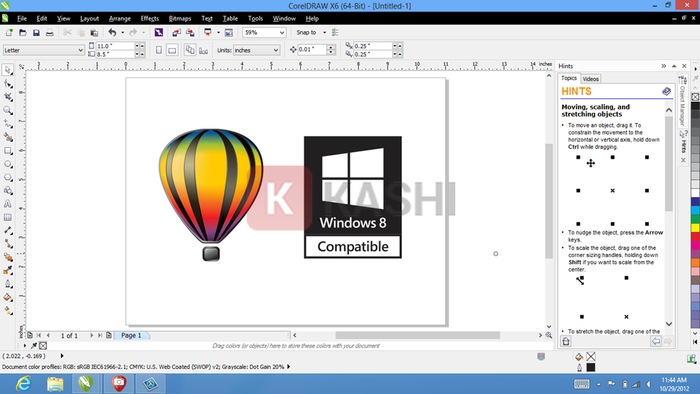Go to the next page button
The image size is (700, 394).
(x=92, y=335)
